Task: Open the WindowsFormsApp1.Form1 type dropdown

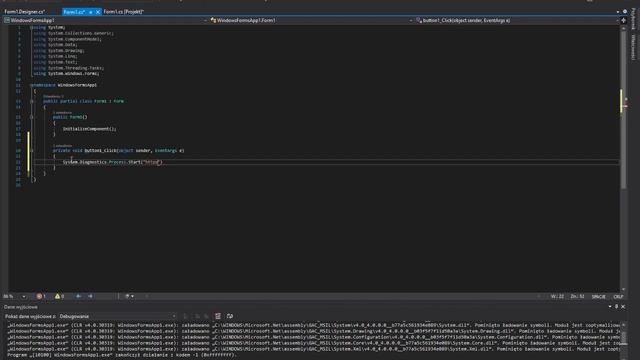Action: tap(311, 20)
